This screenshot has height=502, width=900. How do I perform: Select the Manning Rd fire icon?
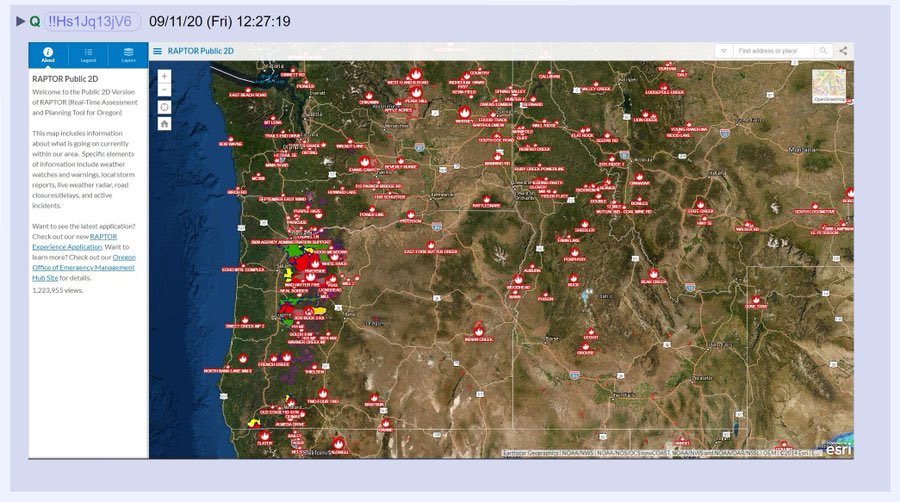(x=497, y=156)
